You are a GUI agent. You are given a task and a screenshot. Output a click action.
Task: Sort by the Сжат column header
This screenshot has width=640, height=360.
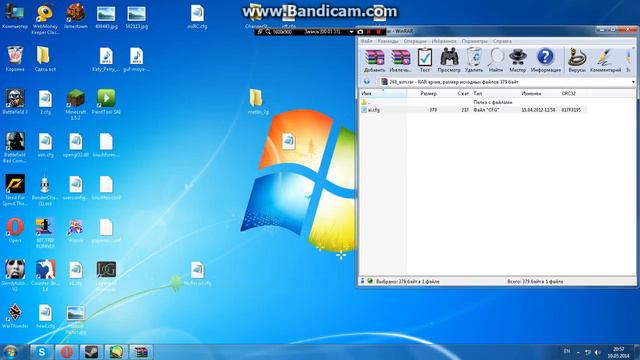[x=462, y=93]
